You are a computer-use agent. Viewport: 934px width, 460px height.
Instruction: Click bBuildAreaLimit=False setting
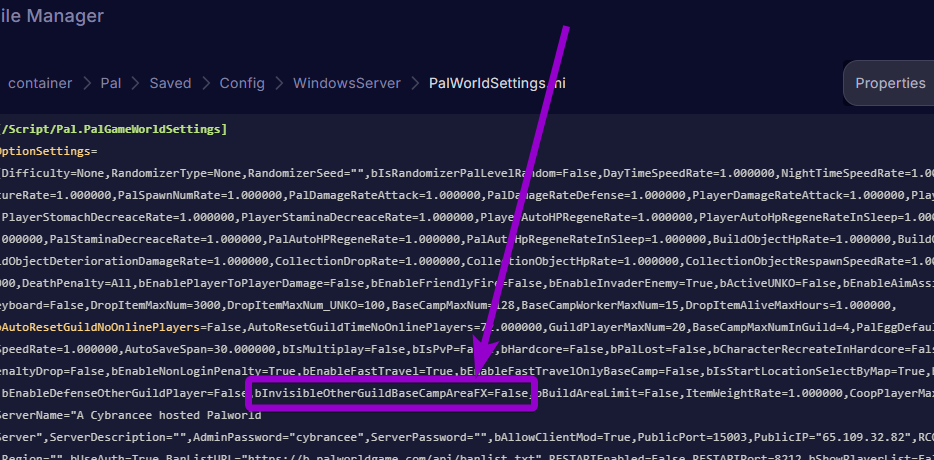click(x=606, y=393)
